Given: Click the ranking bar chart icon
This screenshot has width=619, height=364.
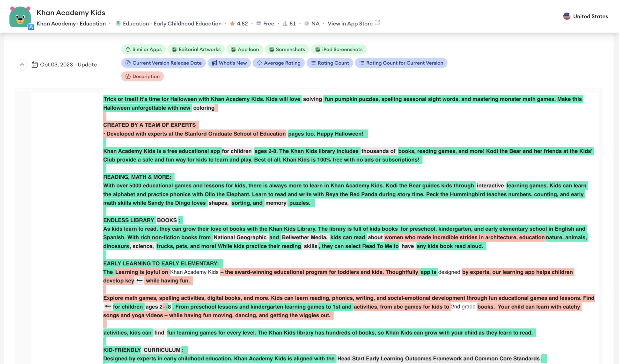Looking at the screenshot, I should (x=285, y=24).
